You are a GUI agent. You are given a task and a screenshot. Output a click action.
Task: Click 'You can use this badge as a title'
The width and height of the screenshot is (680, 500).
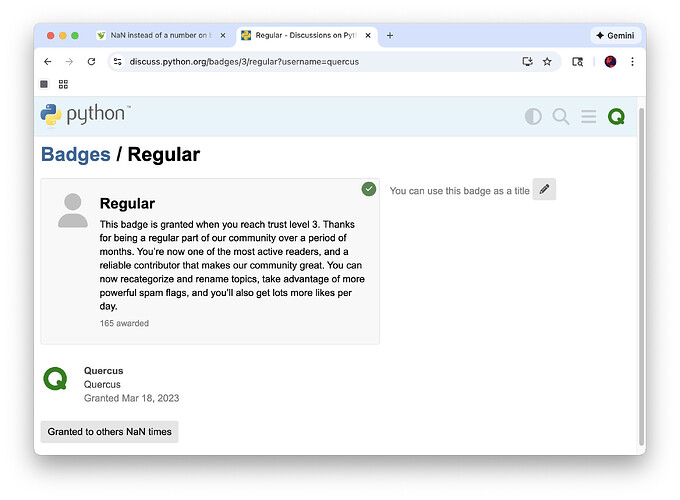[x=460, y=191]
